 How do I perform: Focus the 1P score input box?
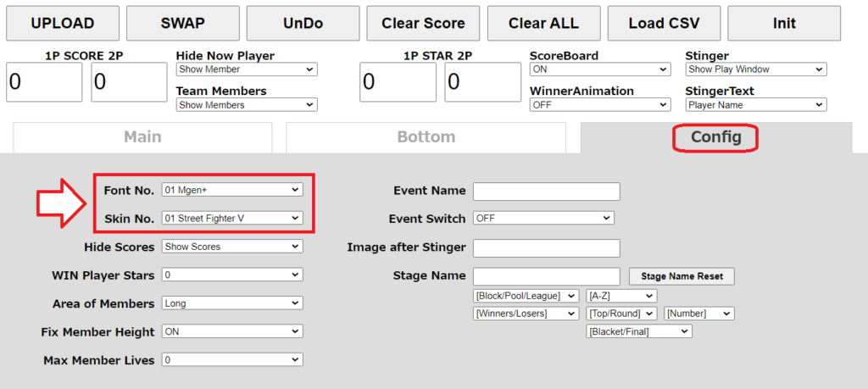[44, 82]
